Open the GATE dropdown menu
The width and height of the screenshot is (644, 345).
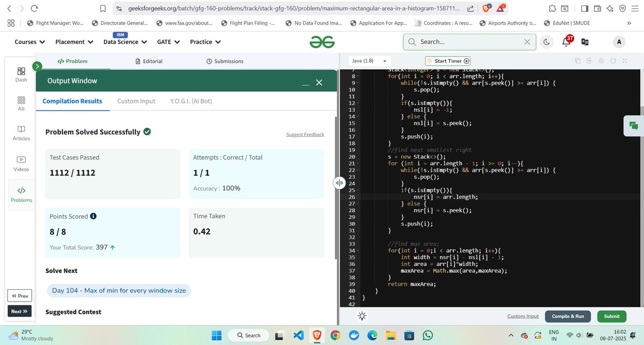[x=168, y=42]
